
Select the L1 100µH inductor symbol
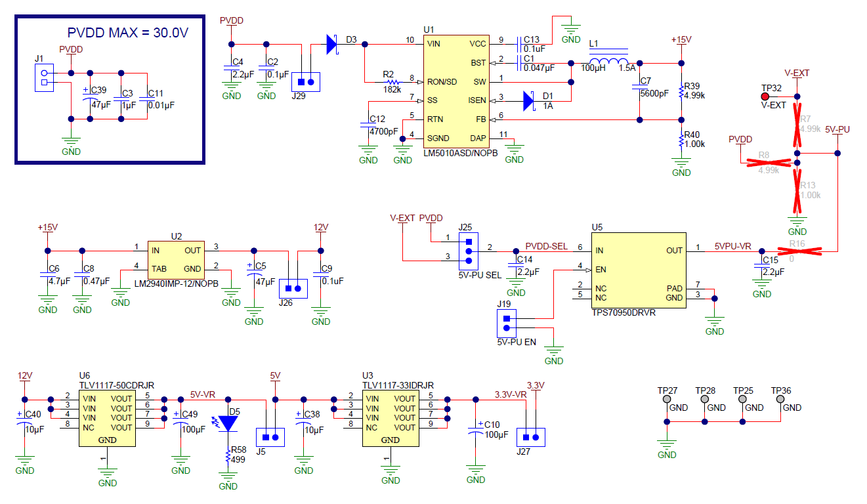point(608,62)
